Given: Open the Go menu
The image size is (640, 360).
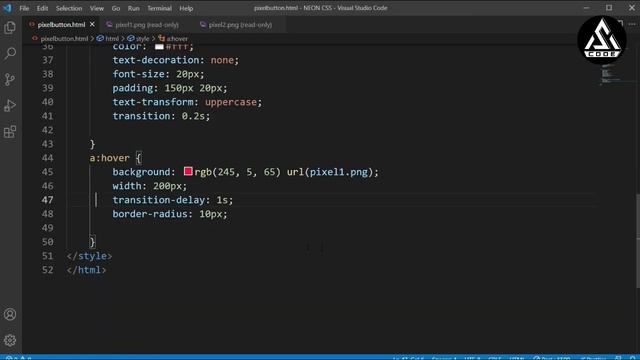Looking at the screenshot, I should 116,8.
